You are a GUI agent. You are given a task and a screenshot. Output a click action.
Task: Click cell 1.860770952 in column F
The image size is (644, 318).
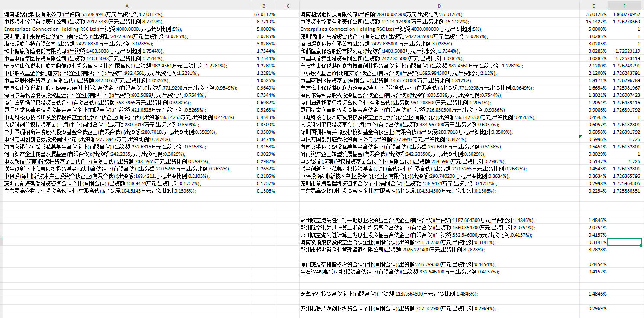click(x=625, y=14)
